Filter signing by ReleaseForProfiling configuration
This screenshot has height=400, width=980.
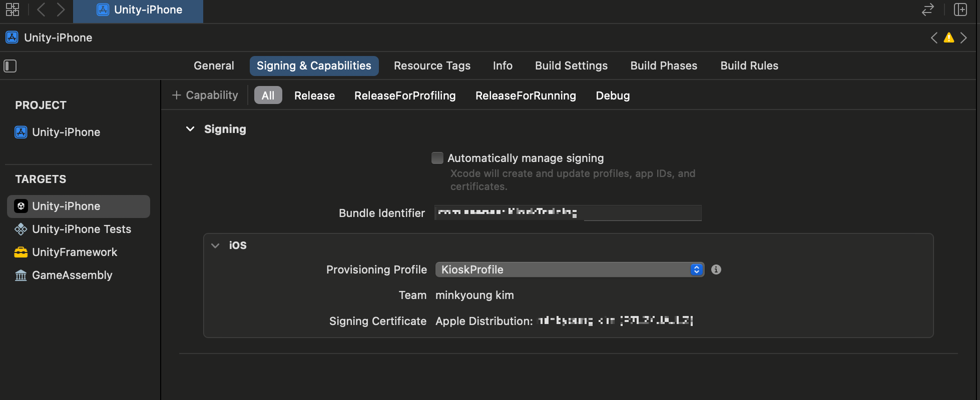[x=405, y=95]
